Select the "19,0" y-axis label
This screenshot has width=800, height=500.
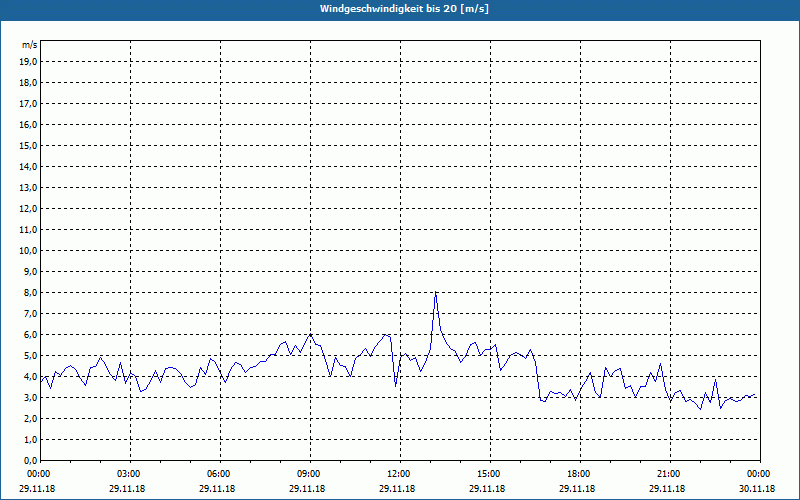point(28,62)
